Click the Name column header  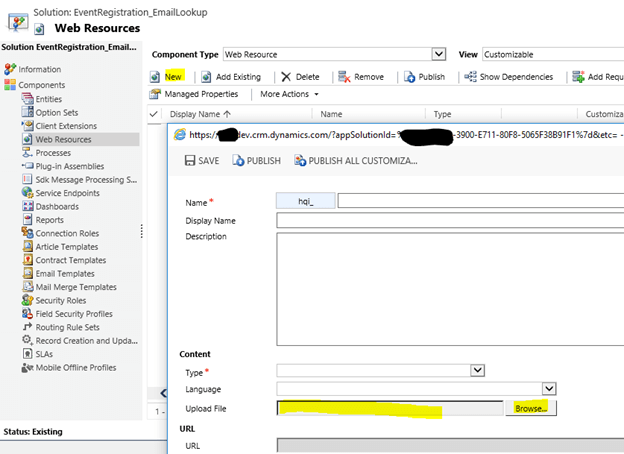(x=331, y=114)
